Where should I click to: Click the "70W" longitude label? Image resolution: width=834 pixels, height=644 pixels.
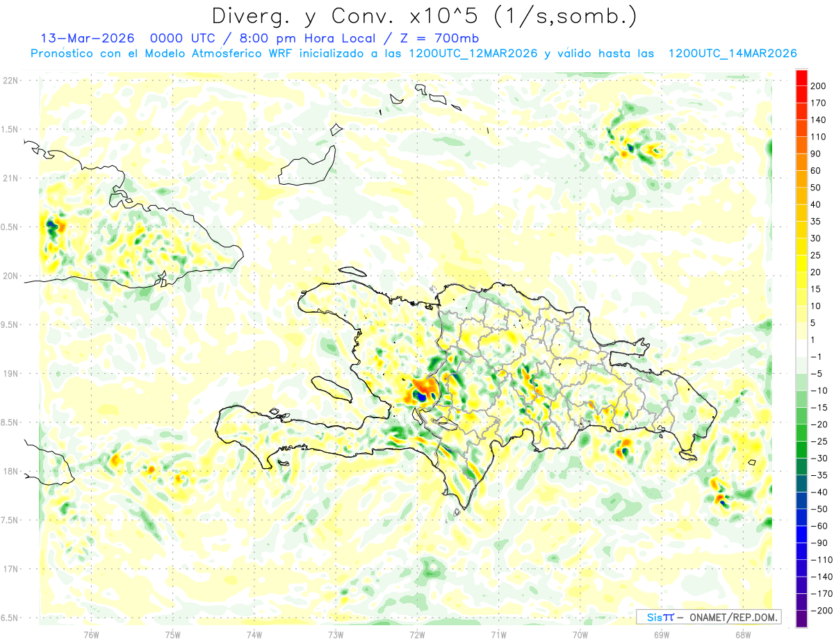(x=580, y=634)
